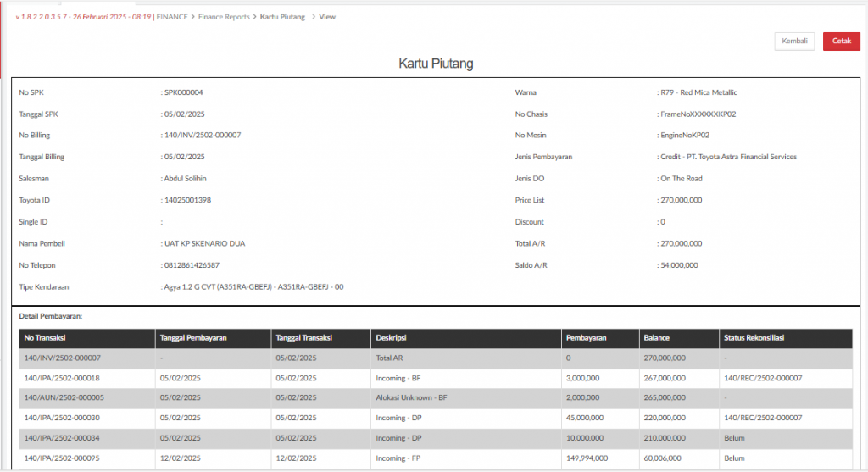Click billing number 140/INV/2502-000007 in header
Viewport: 868px width, 472px height.
tap(203, 135)
